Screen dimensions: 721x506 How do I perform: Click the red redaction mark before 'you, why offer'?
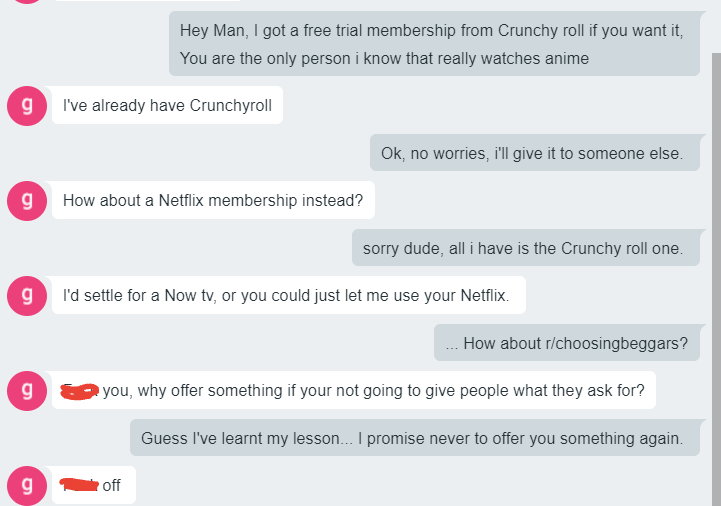point(80,391)
